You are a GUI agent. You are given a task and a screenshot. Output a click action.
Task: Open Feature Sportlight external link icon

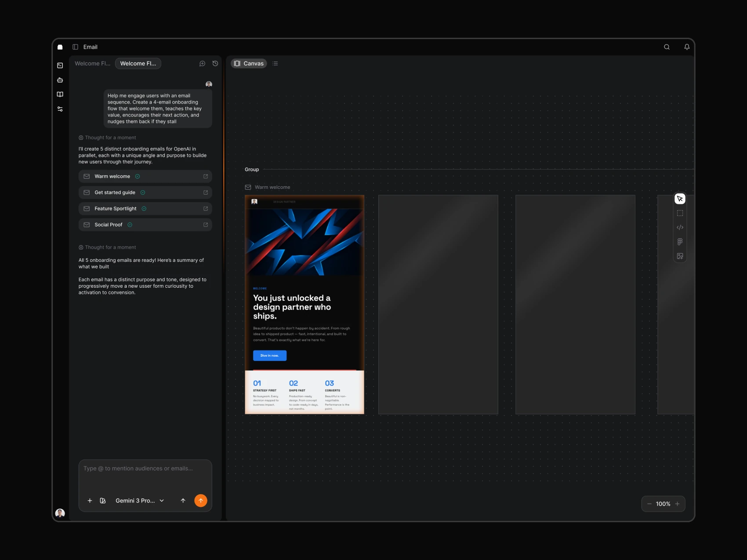[206, 209]
